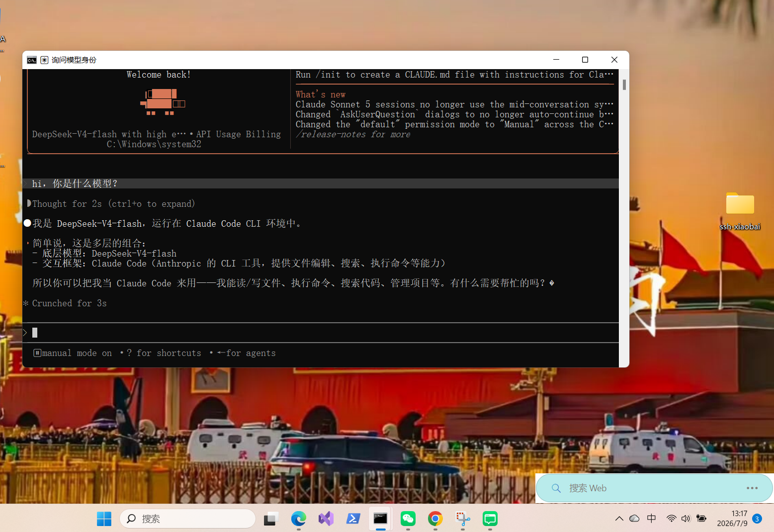The width and height of the screenshot is (774, 532).
Task: Click the terminal window's title icon
Action: (32, 60)
